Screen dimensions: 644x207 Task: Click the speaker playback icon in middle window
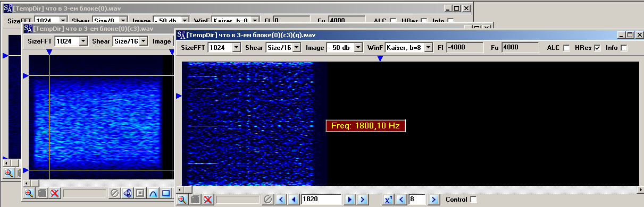click(x=127, y=193)
